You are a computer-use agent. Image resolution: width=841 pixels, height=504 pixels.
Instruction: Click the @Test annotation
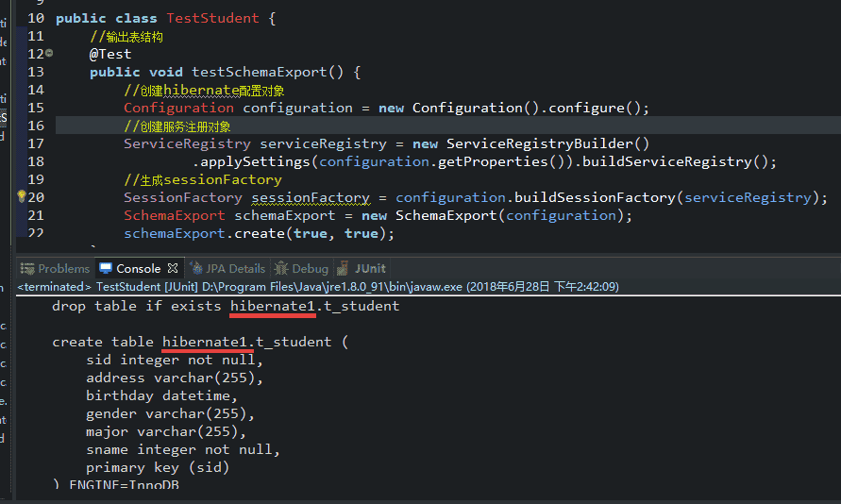109,54
